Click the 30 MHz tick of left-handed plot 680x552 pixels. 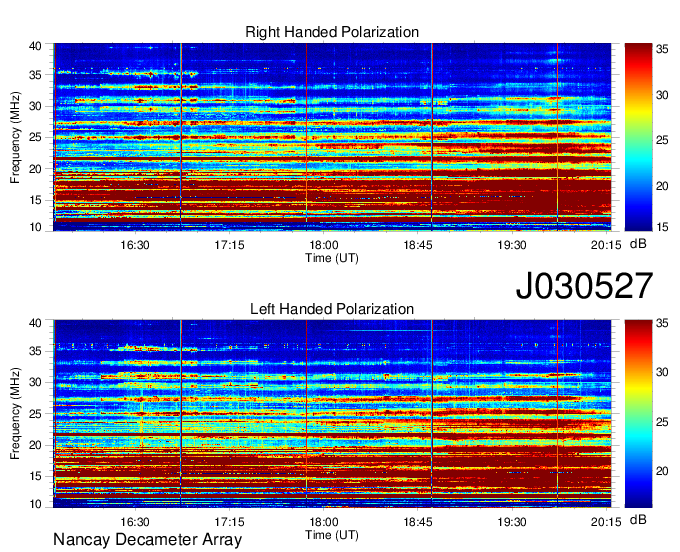[x=35, y=382]
